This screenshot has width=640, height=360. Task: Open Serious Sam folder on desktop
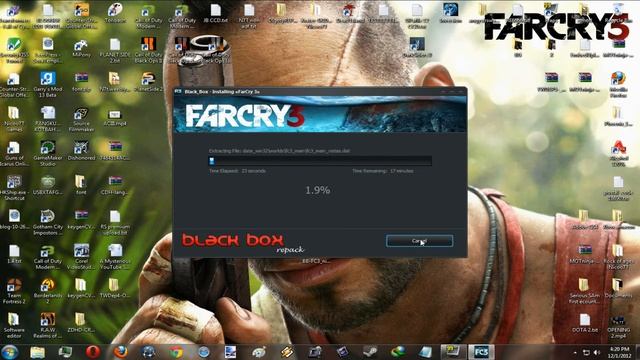[585, 291]
